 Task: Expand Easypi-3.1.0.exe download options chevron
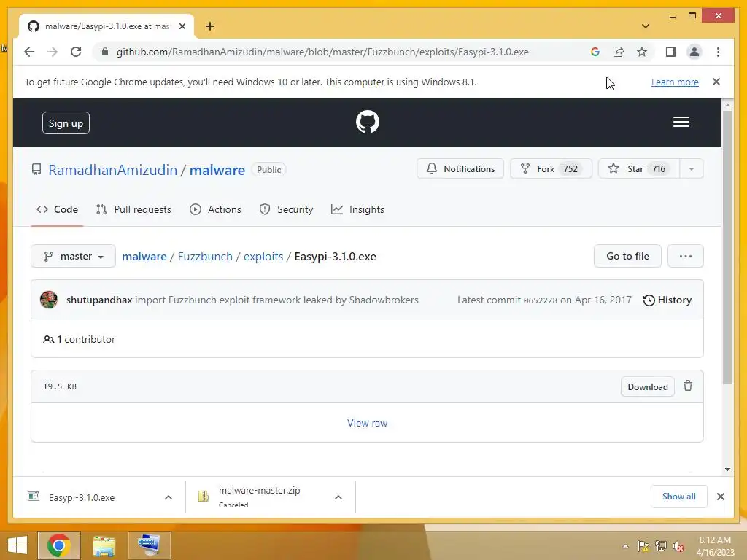(x=169, y=497)
